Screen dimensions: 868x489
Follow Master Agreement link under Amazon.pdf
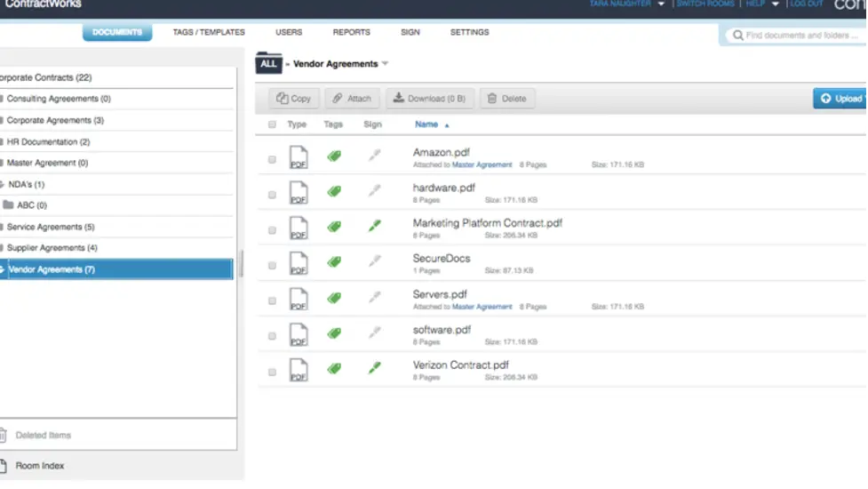point(482,164)
